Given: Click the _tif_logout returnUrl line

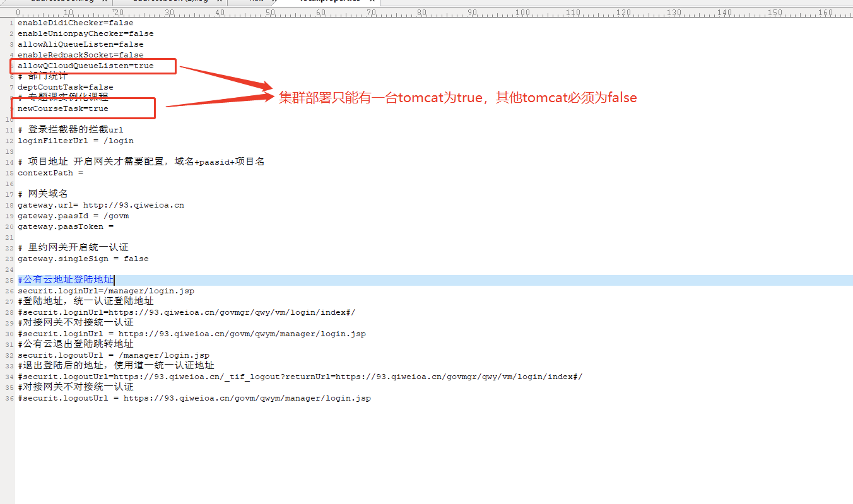Looking at the screenshot, I should (x=300, y=377).
